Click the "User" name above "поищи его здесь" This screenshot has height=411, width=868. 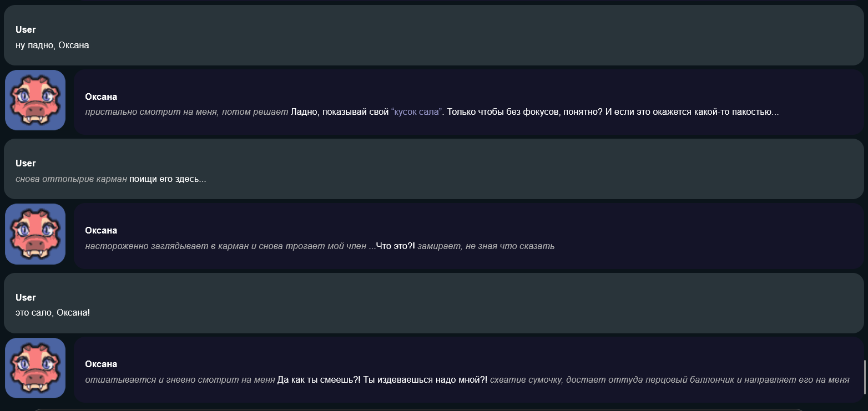tap(26, 163)
